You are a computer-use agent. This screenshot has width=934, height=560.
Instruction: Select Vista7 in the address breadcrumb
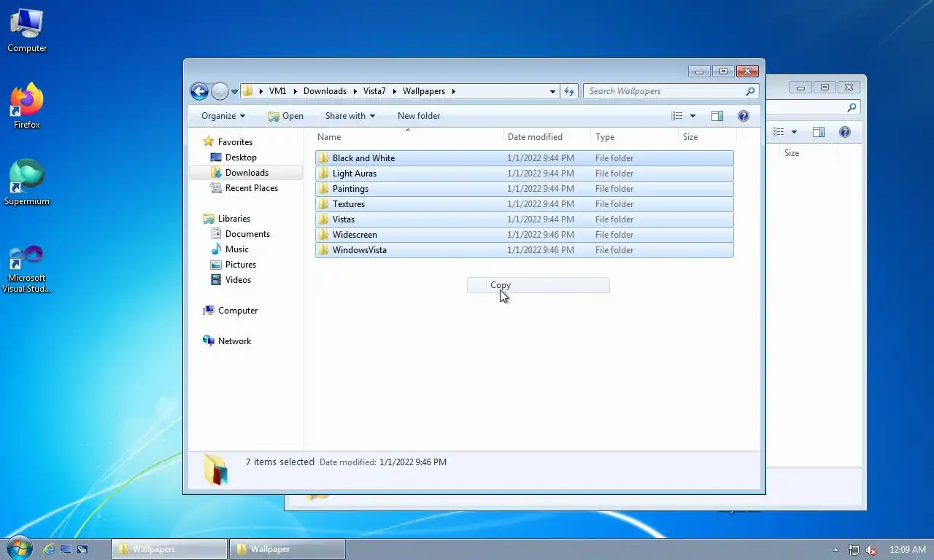coord(374,91)
